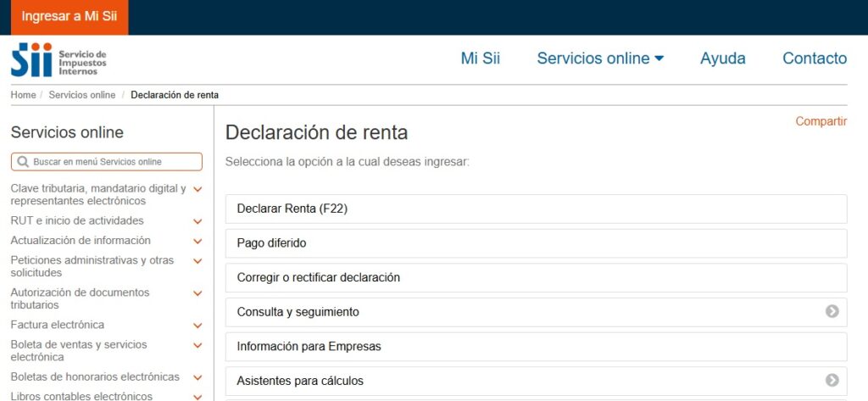Click arrow icon on Consulta y seguimiento

(832, 312)
